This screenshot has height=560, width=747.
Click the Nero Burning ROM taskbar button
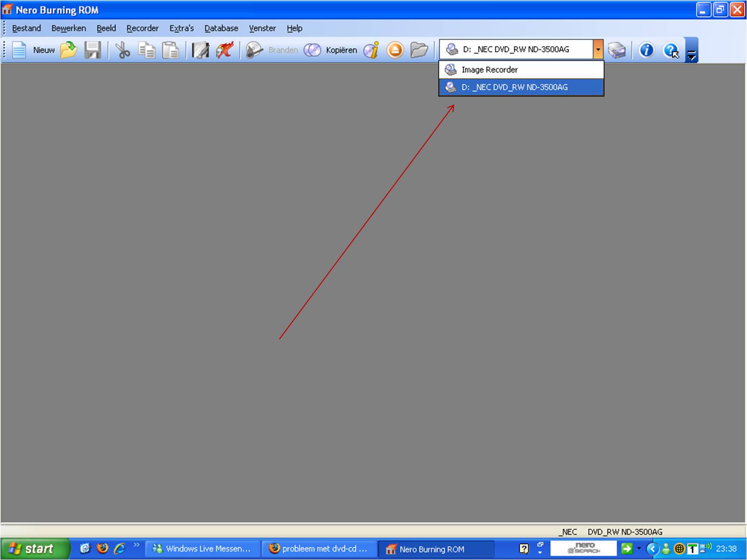click(x=435, y=549)
